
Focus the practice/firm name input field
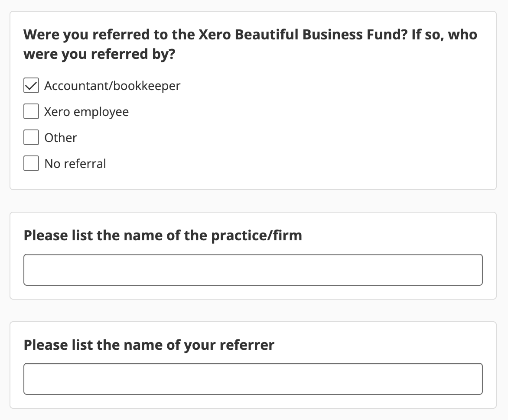[x=253, y=270]
